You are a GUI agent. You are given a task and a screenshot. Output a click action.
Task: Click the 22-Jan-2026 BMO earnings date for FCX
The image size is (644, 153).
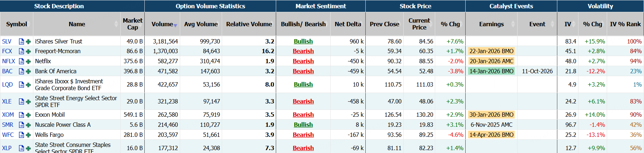pos(491,51)
